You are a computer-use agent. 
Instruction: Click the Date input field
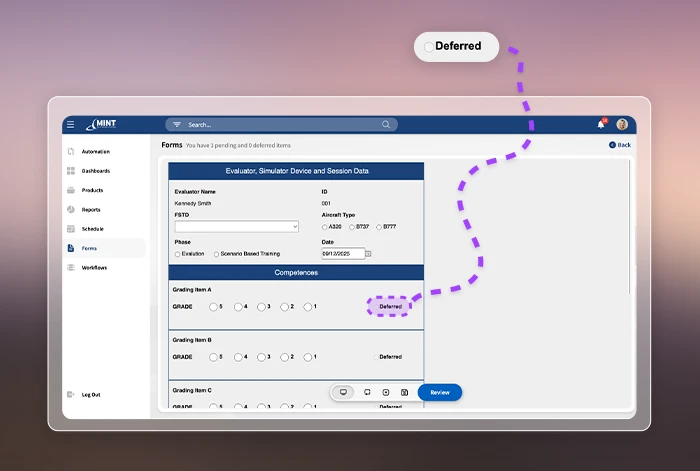(343, 254)
